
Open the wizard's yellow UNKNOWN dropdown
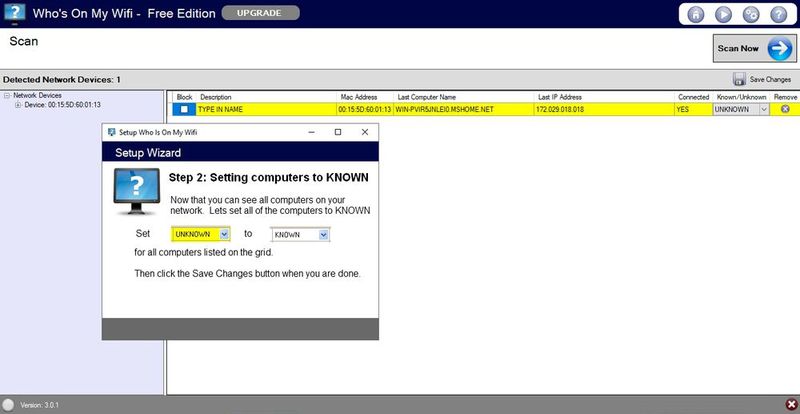(x=224, y=234)
